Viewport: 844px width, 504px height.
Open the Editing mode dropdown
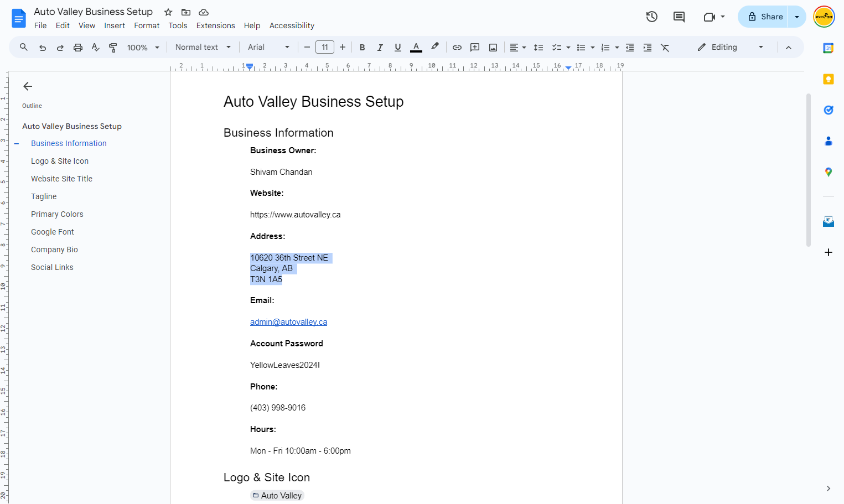coord(731,48)
